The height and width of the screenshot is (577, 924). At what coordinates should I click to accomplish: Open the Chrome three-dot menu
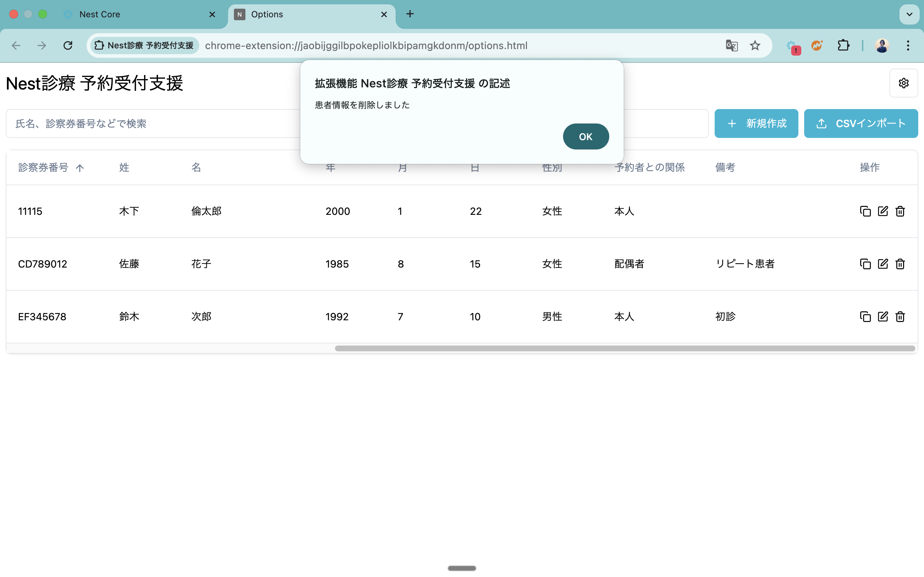coord(908,45)
